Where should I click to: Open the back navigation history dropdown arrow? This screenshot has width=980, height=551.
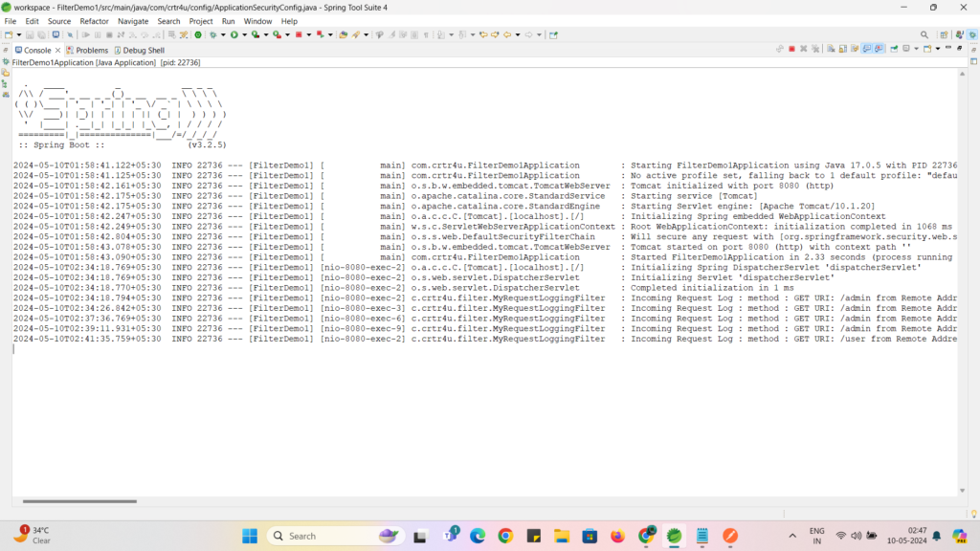coord(518,35)
